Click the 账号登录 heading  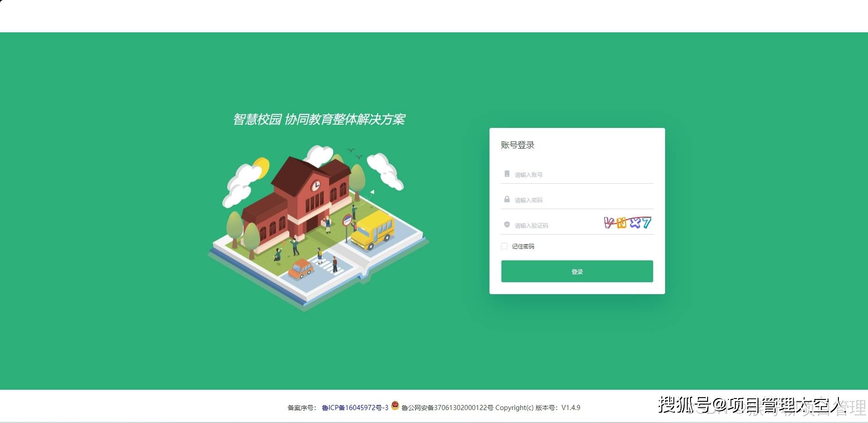point(517,145)
